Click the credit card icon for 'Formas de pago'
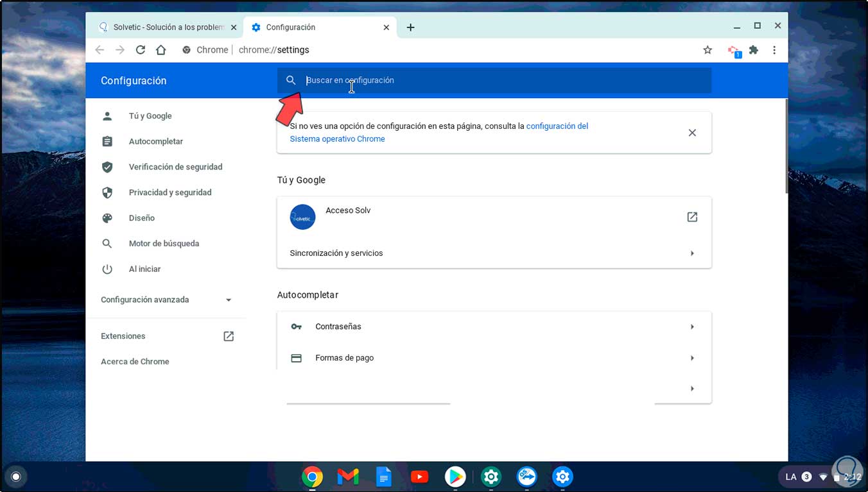This screenshot has width=868, height=492. (x=296, y=358)
